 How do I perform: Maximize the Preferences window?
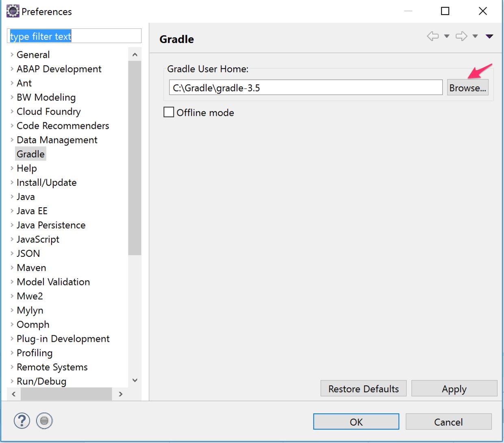pos(445,11)
